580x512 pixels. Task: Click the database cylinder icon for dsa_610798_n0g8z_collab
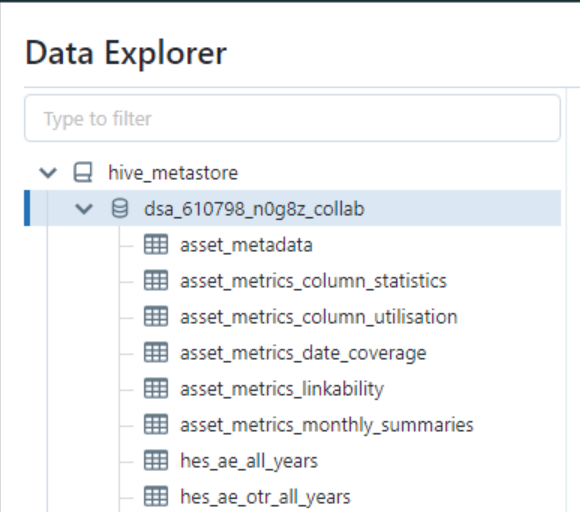coord(120,208)
